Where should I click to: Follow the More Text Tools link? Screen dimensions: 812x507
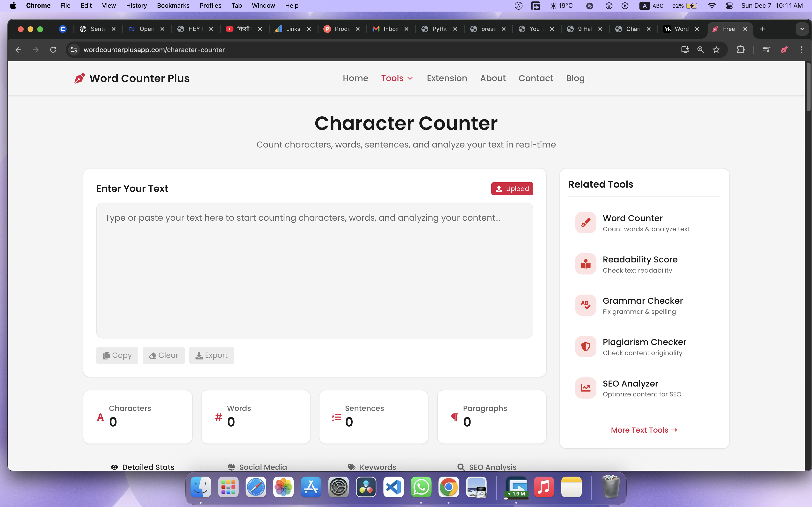(644, 430)
